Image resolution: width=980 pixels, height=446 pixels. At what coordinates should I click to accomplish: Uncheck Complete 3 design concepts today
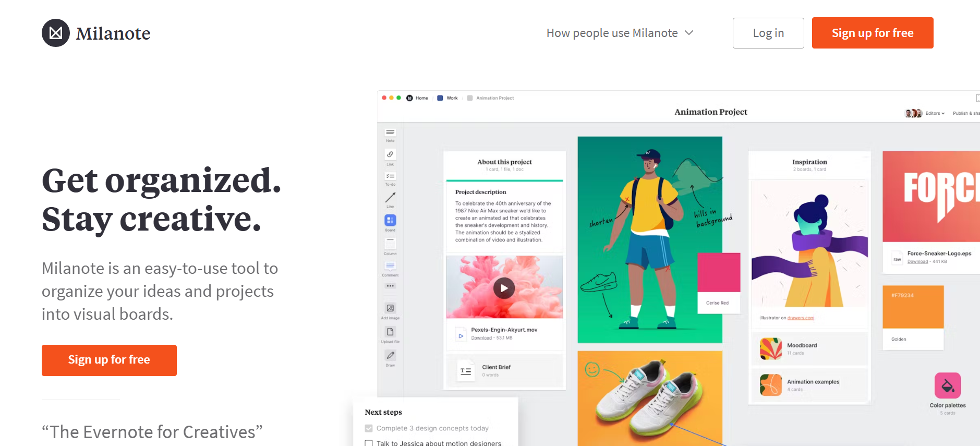(x=369, y=428)
